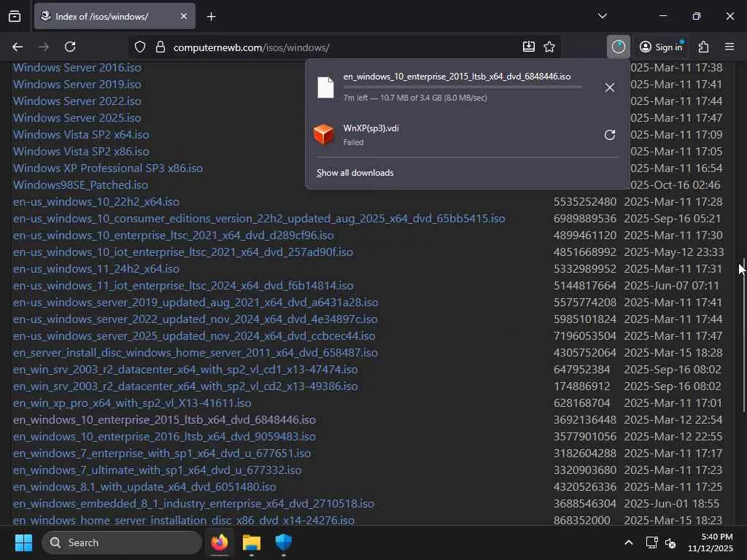Download Windows XP Professional SP3 x86.iso

pyautogui.click(x=108, y=168)
